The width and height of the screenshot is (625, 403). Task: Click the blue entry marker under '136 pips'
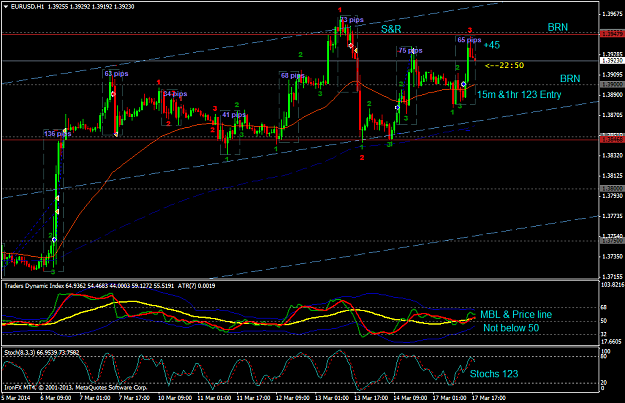click(x=54, y=240)
